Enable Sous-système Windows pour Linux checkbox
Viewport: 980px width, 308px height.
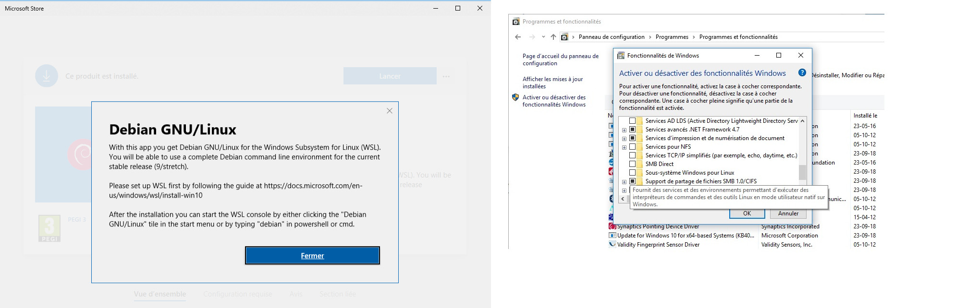coord(632,173)
